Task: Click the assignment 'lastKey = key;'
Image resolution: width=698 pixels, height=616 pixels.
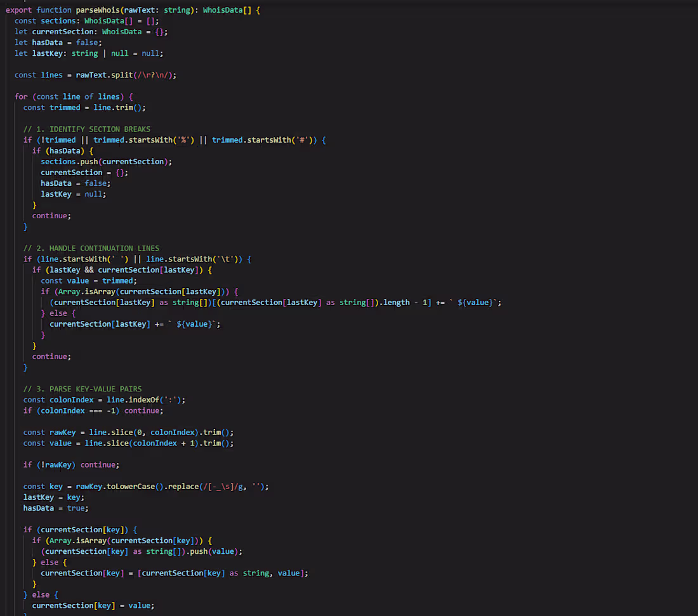Action: point(53,497)
